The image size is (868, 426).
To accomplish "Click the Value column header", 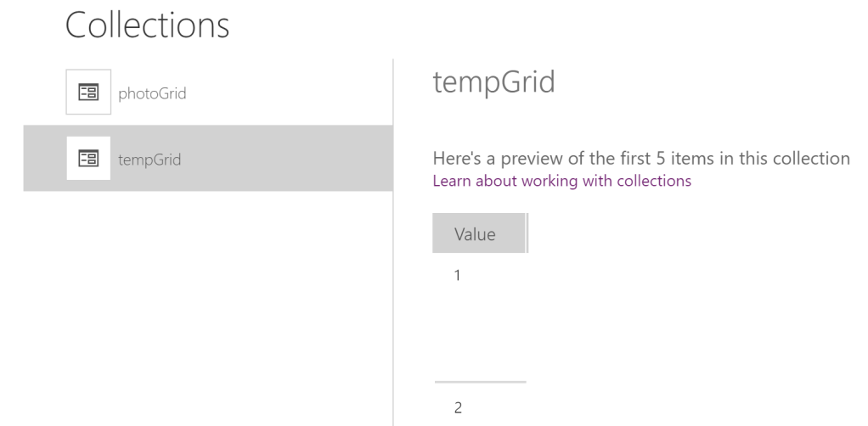I will point(477,233).
